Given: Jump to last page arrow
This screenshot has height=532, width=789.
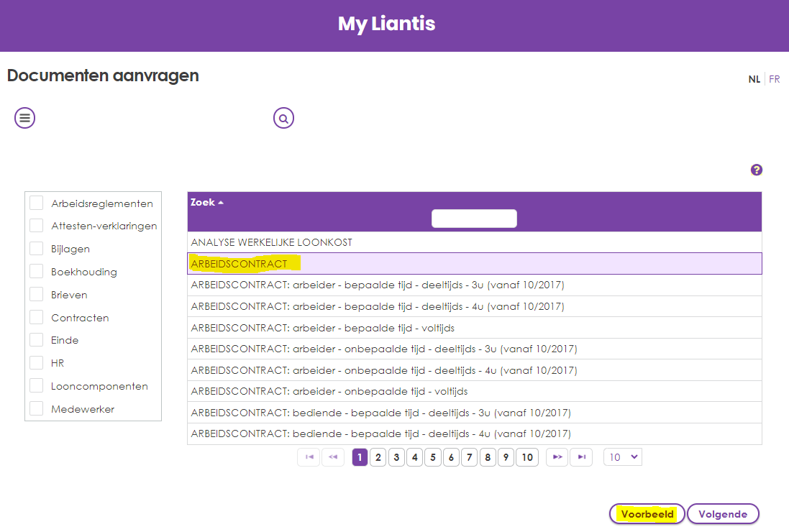Looking at the screenshot, I should (582, 457).
